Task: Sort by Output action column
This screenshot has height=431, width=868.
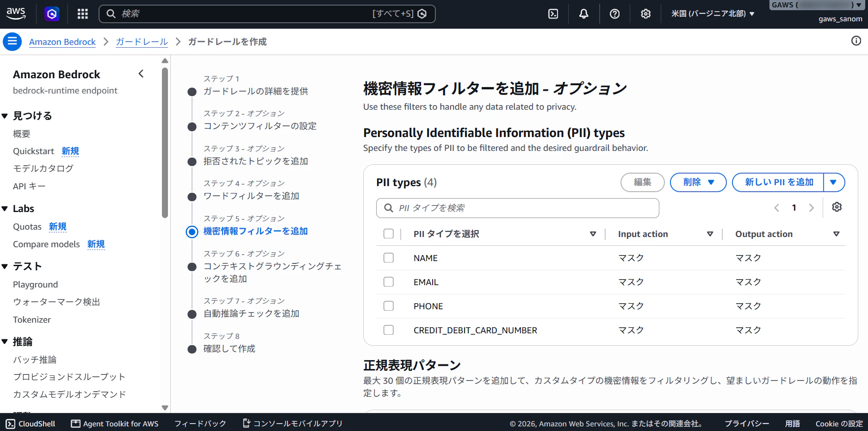Action: (836, 234)
